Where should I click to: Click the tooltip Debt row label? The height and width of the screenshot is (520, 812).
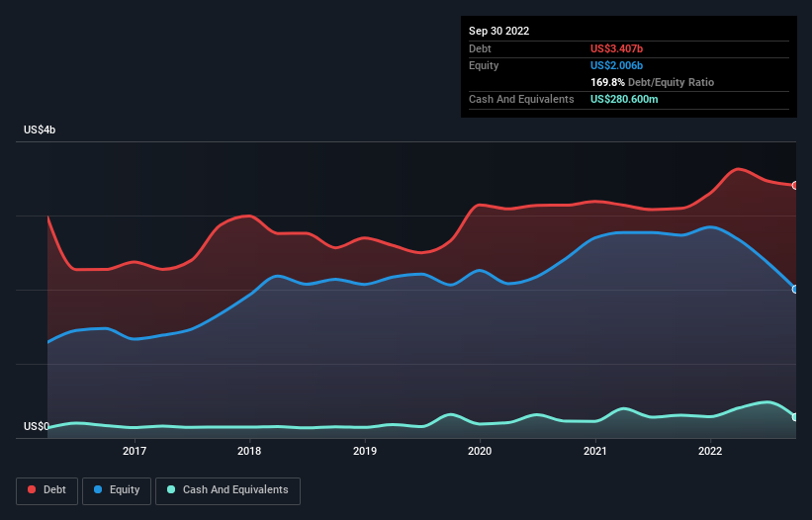coord(480,48)
